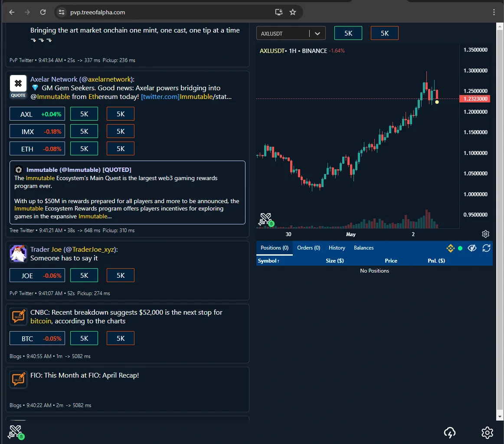Select the JOE ticker button
The height and width of the screenshot is (444, 504).
pos(37,276)
